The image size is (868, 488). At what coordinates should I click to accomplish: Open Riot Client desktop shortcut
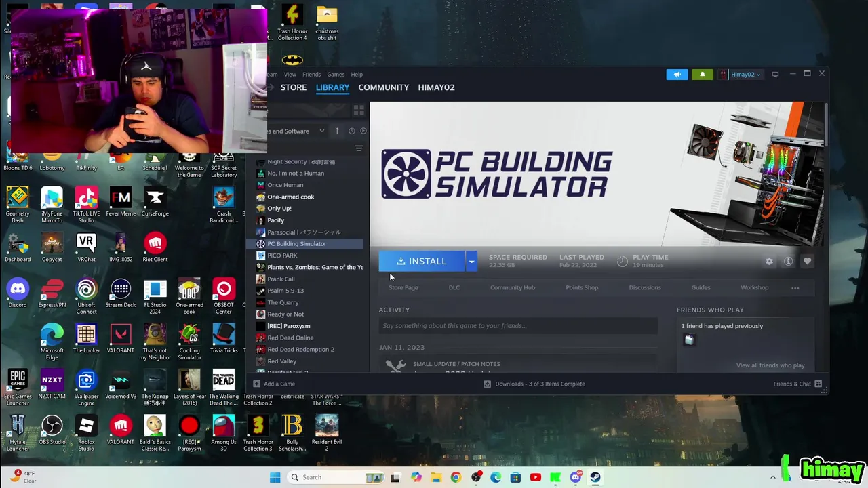(x=155, y=247)
